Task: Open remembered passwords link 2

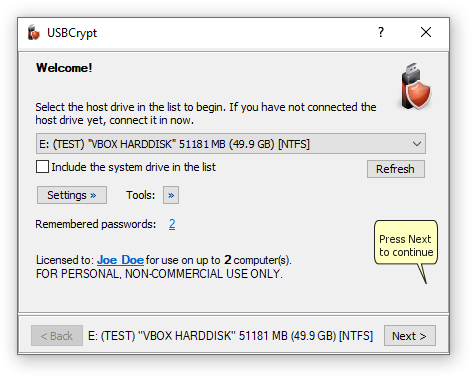Action: [x=172, y=224]
